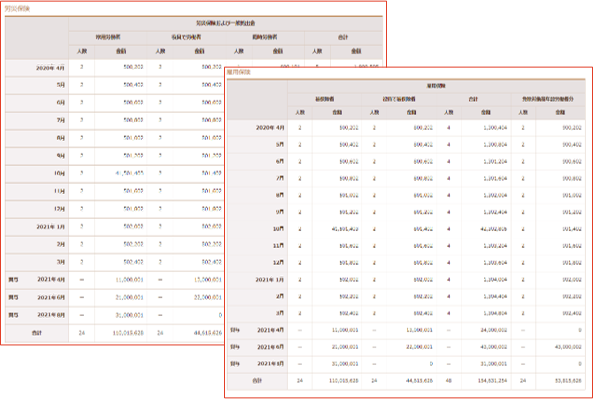Open 賞与 2021年4月 常用労働者 amount in 労災保険 table

coord(129,280)
